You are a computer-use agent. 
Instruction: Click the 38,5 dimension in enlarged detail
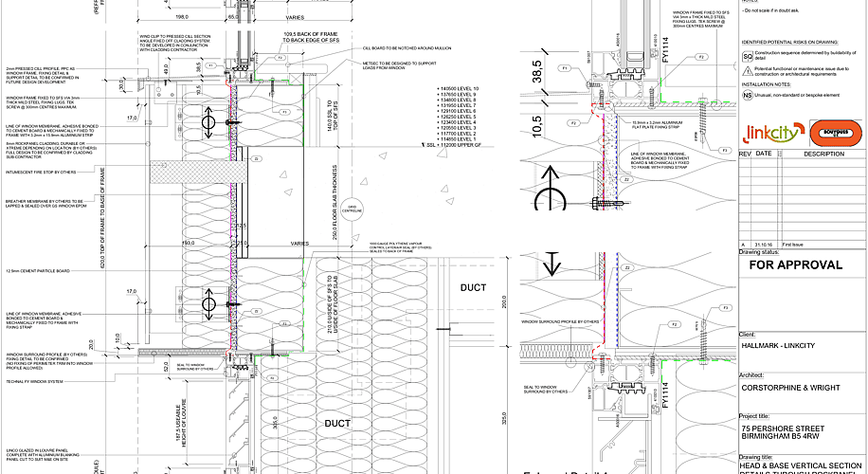537,72
